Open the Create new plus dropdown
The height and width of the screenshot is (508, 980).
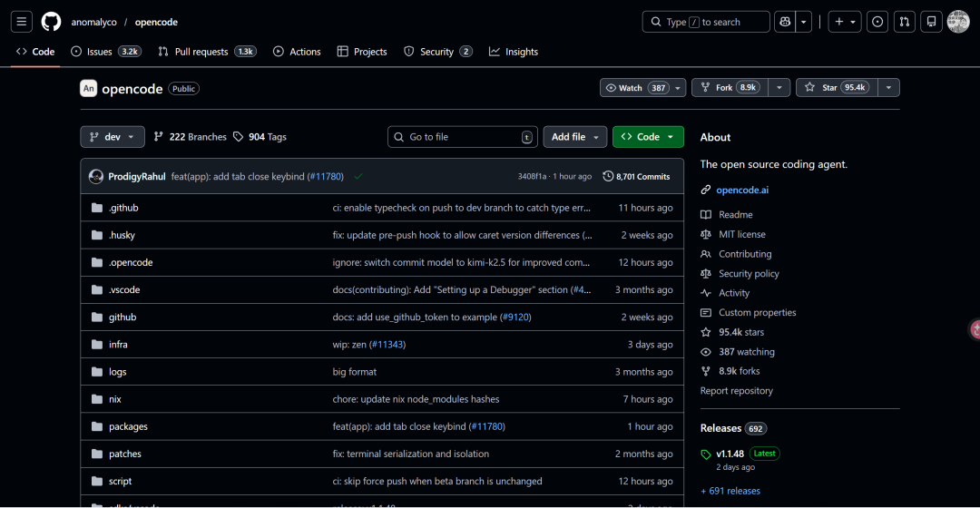click(x=845, y=22)
